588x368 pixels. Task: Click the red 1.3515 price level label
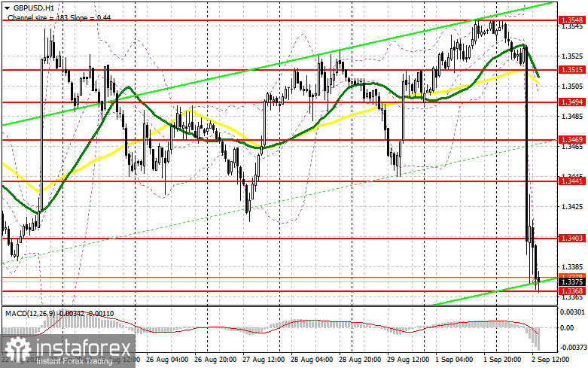572,70
